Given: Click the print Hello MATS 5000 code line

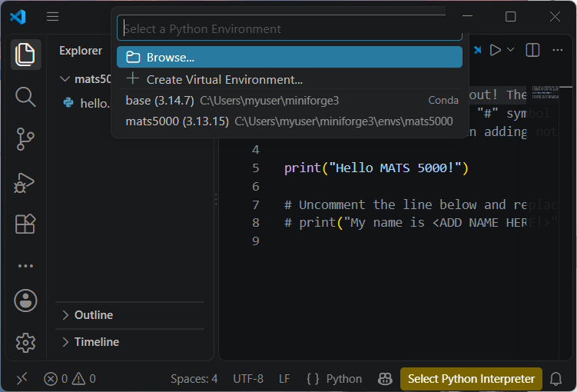Looking at the screenshot, I should point(376,168).
